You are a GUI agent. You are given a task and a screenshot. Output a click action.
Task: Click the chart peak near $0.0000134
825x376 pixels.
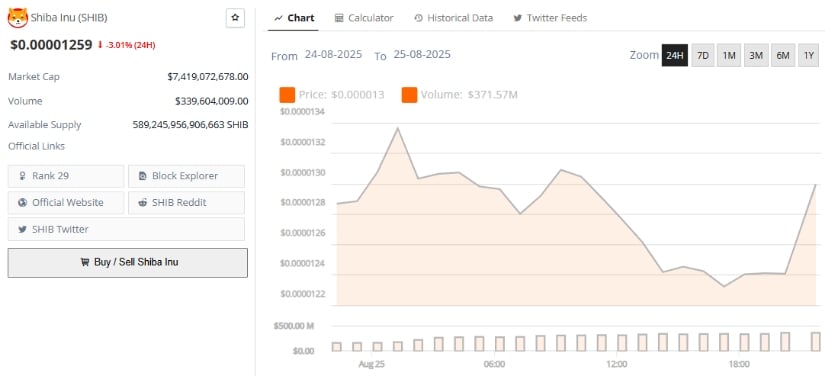tap(397, 128)
